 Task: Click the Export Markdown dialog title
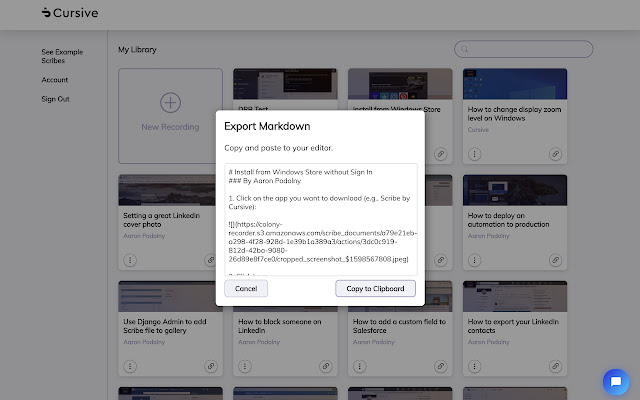click(x=267, y=126)
